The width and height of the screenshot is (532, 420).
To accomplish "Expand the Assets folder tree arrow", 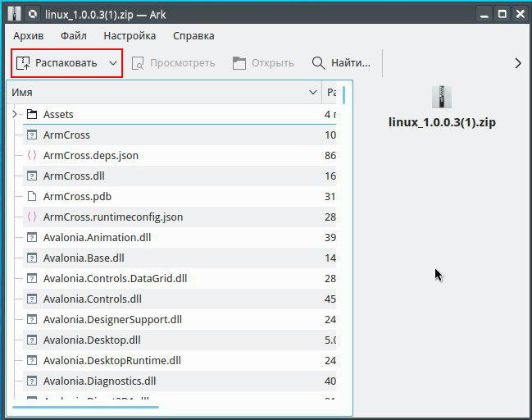I will pyautogui.click(x=15, y=114).
